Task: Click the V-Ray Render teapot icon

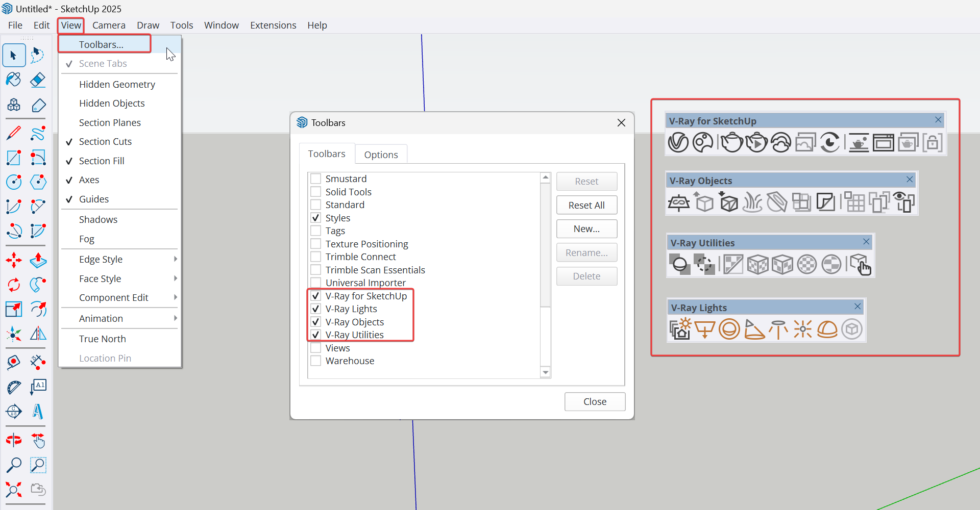Action: click(731, 143)
